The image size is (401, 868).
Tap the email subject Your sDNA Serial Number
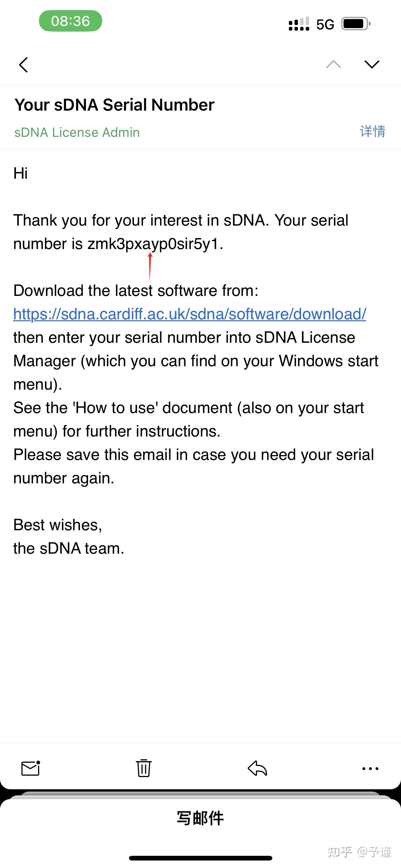click(115, 105)
